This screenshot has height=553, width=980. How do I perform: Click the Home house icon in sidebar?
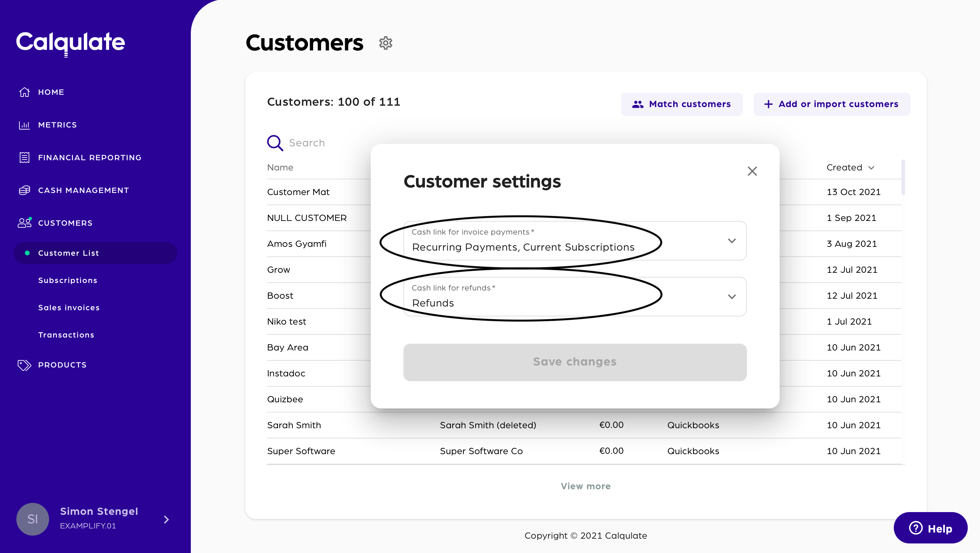[24, 92]
